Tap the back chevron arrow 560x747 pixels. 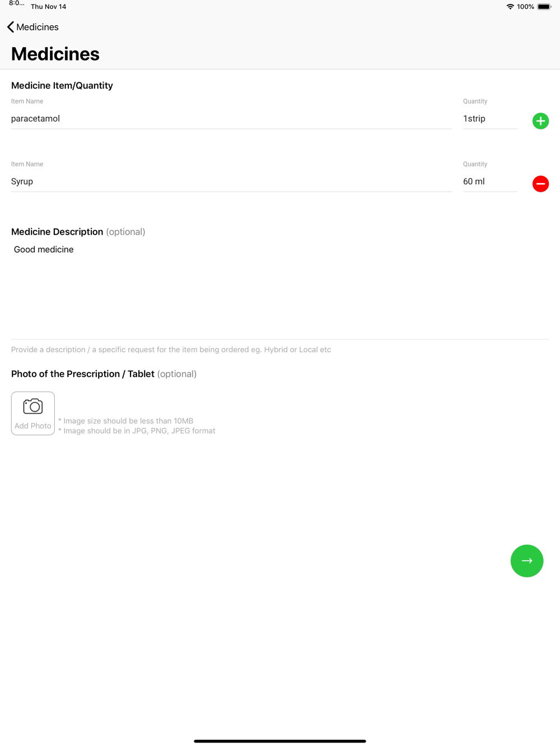tap(11, 27)
